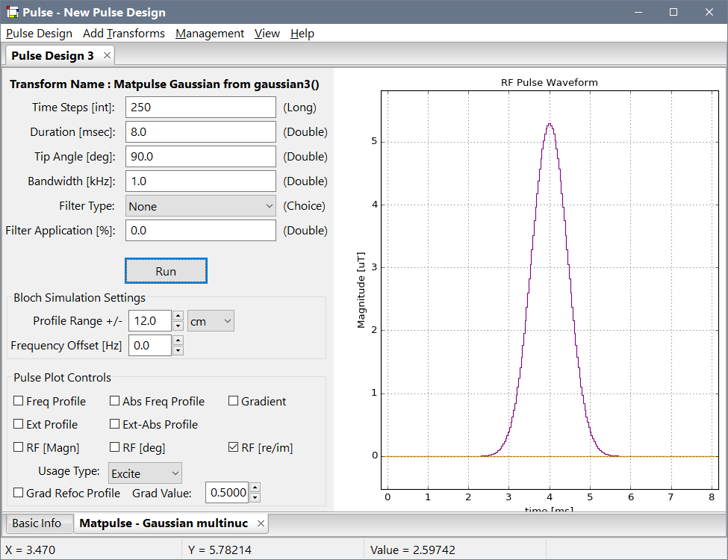Increase Profile Range with up arrow
Screen dimensions: 728x560
(178, 316)
